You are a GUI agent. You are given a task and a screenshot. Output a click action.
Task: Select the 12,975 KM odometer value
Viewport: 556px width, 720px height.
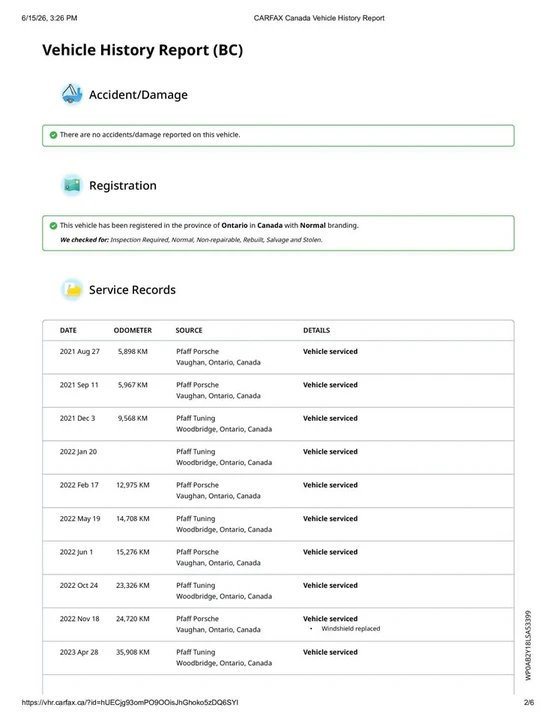tap(133, 485)
